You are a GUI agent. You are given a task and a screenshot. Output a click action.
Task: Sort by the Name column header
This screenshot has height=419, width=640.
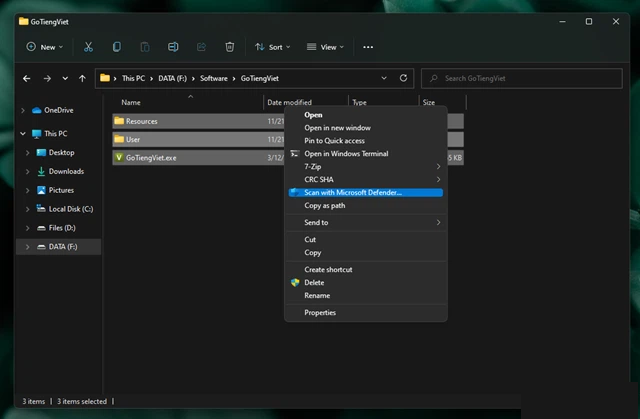pyautogui.click(x=131, y=102)
